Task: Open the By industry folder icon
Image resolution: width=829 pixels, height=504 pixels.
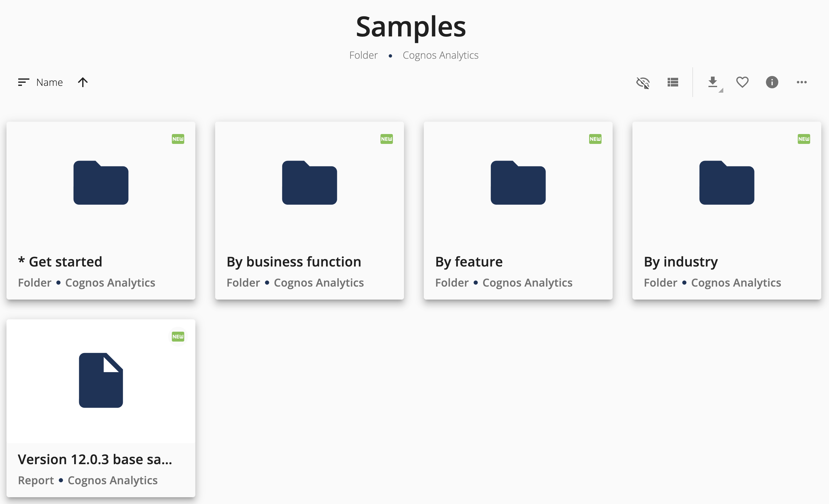Action: [727, 183]
